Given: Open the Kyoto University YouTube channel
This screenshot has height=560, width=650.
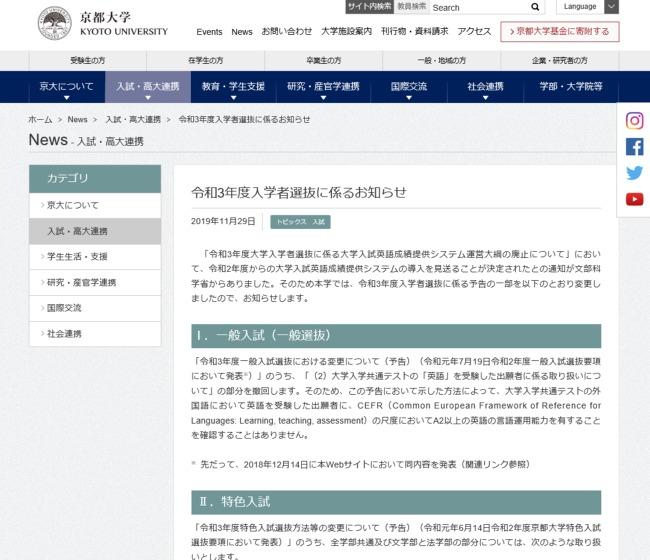Looking at the screenshot, I should point(634,199).
